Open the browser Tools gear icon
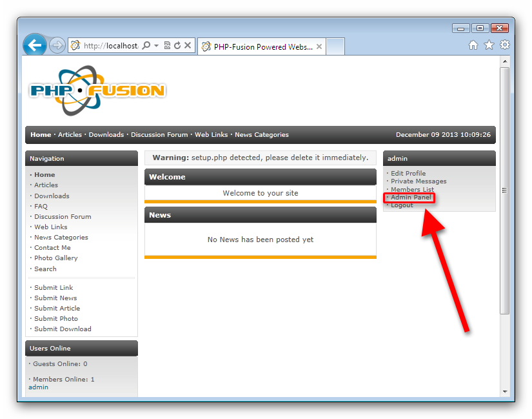The width and height of the screenshot is (532, 419). click(505, 45)
